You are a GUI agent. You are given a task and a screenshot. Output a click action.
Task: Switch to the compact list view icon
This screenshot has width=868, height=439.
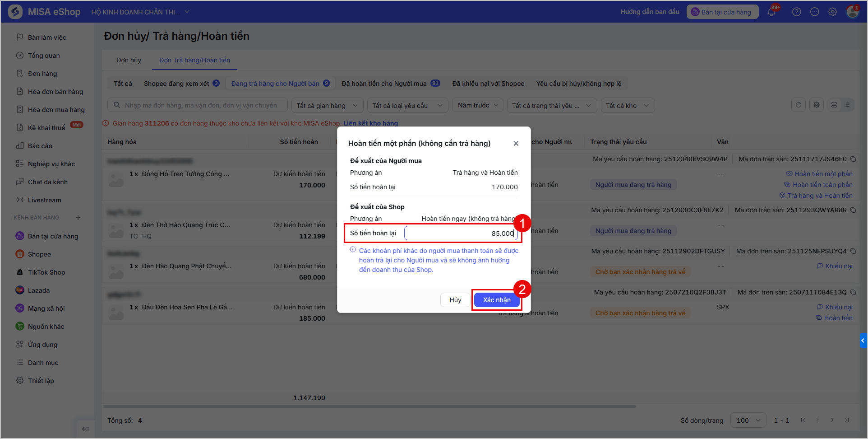tap(847, 105)
